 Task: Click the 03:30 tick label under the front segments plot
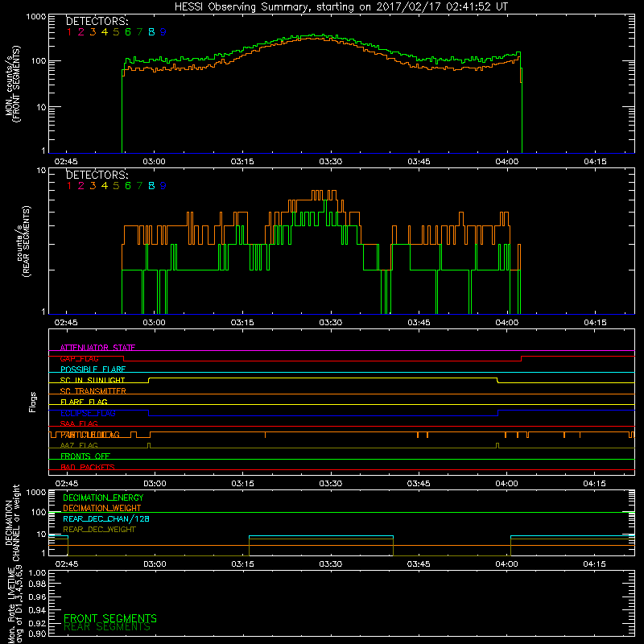pyautogui.click(x=331, y=162)
